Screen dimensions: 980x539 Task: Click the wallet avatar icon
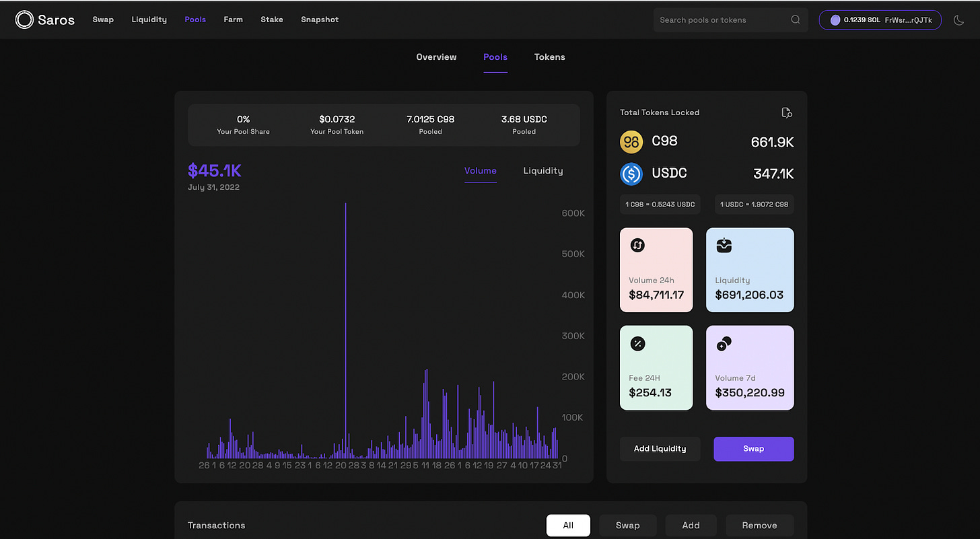click(835, 20)
